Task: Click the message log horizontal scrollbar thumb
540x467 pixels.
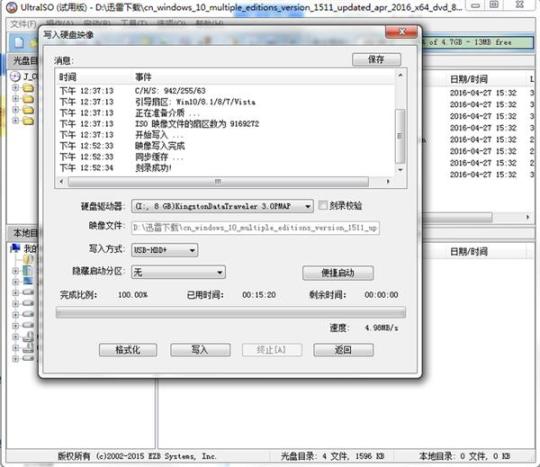Action: pyautogui.click(x=218, y=181)
